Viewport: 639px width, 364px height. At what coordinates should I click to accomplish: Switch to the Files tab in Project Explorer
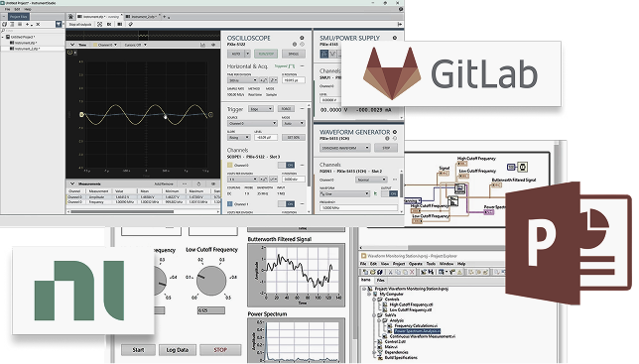click(381, 280)
